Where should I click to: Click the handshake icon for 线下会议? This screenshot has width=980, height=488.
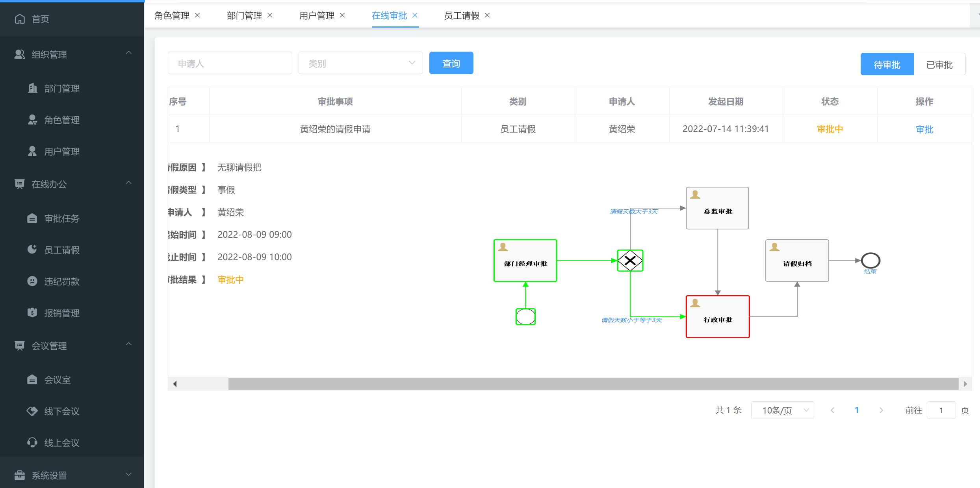[32, 411]
